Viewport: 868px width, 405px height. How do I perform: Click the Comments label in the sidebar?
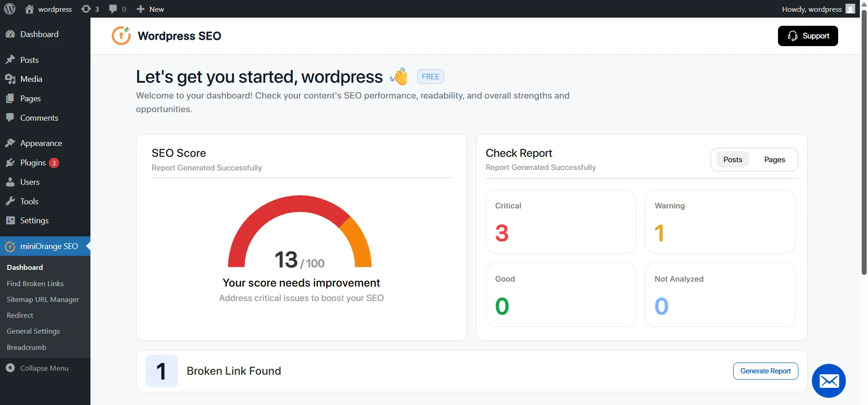(x=39, y=118)
